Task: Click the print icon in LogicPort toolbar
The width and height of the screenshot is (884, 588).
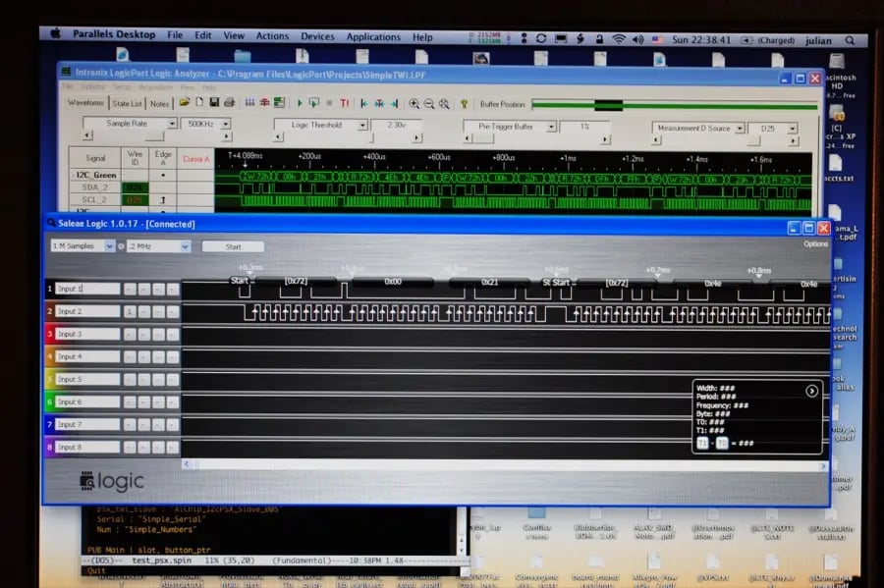Action: point(229,102)
